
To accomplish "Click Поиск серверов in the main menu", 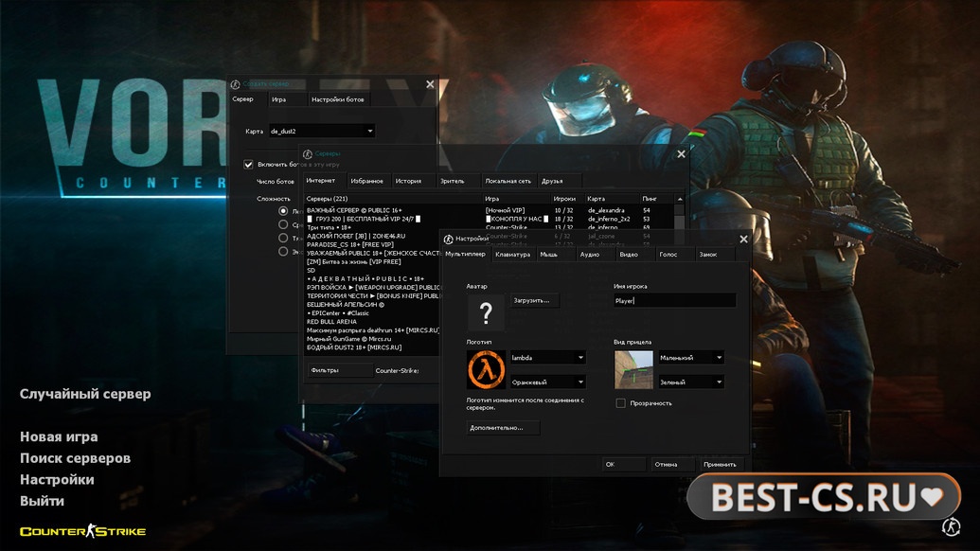I will click(x=75, y=458).
